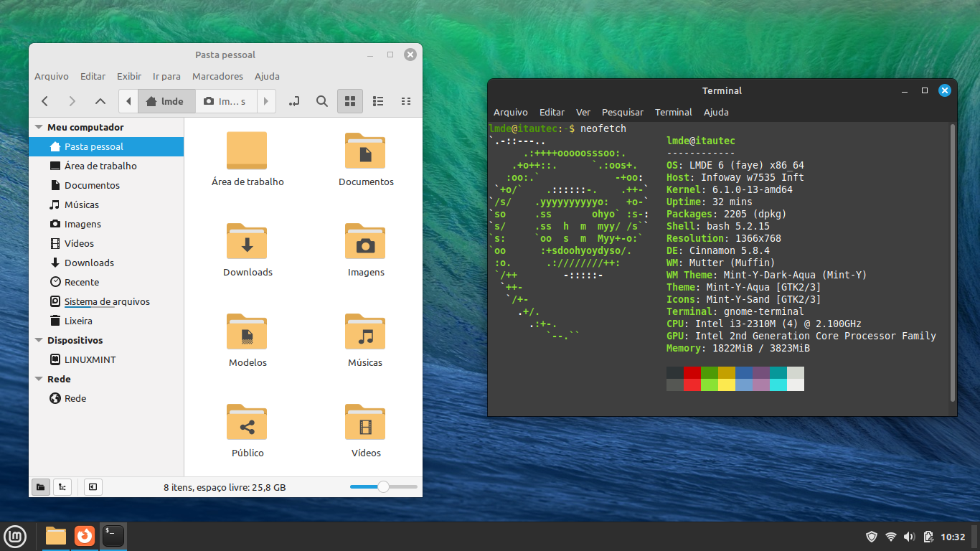Select Pasta pessoal in sidebar
Screen dimensions: 980x551
click(x=106, y=146)
